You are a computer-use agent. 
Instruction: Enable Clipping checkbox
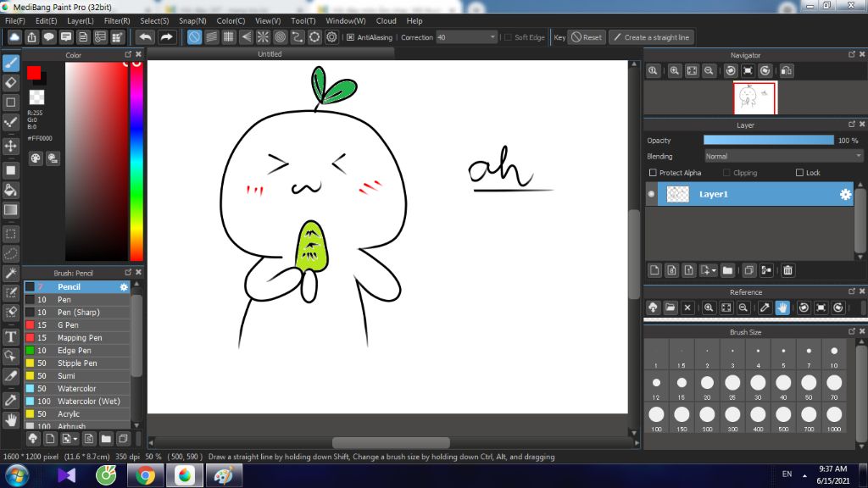726,173
